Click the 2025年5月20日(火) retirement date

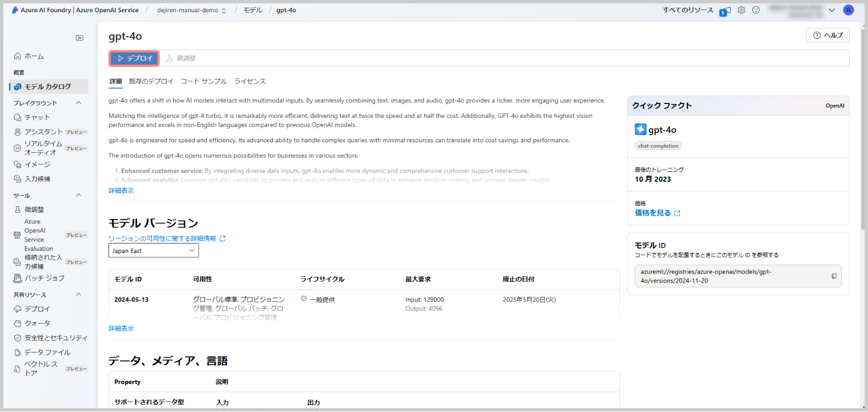(x=529, y=300)
